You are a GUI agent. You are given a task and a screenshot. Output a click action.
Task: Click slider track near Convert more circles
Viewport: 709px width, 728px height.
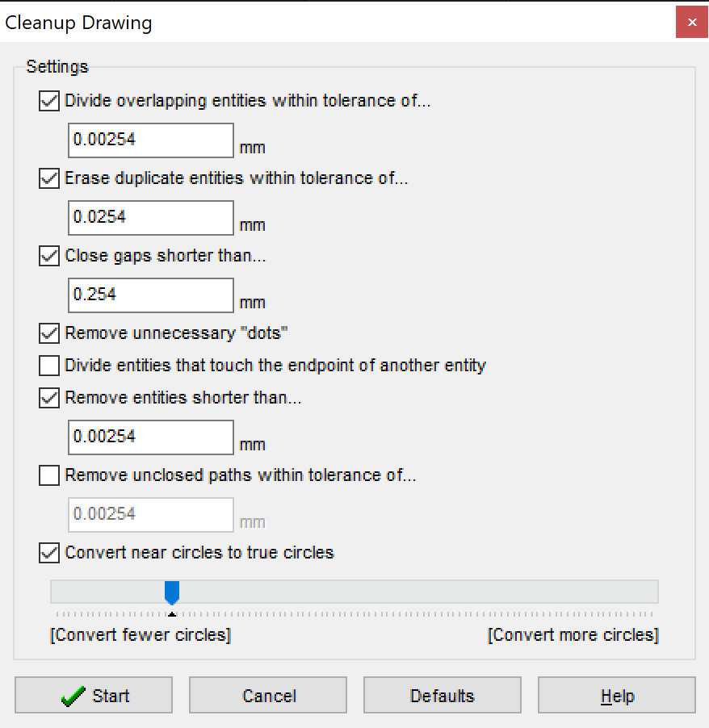614,592
